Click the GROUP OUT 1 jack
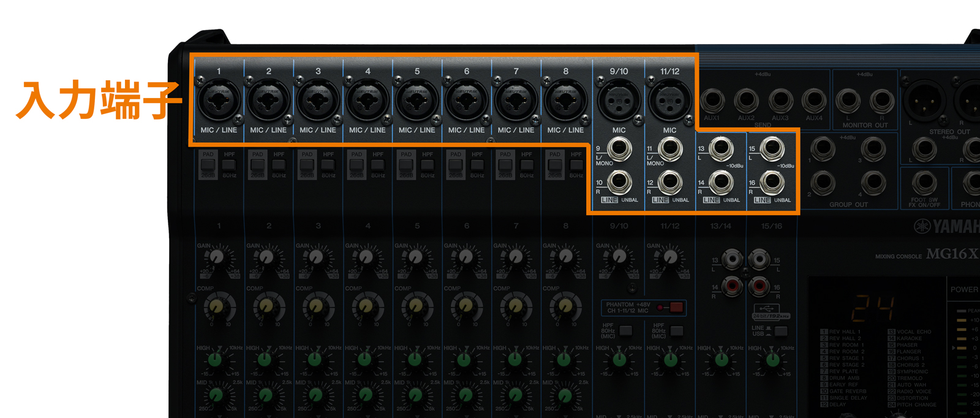This screenshot has height=418, width=980. point(823,149)
